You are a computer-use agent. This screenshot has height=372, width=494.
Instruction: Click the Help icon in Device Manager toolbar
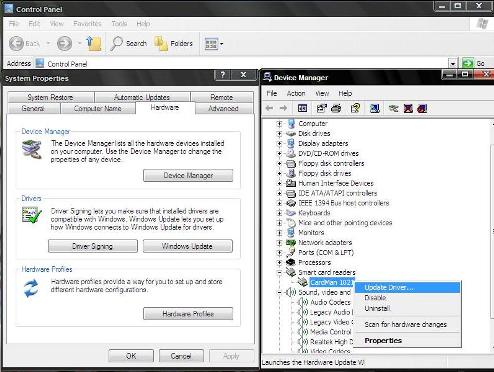355,108
